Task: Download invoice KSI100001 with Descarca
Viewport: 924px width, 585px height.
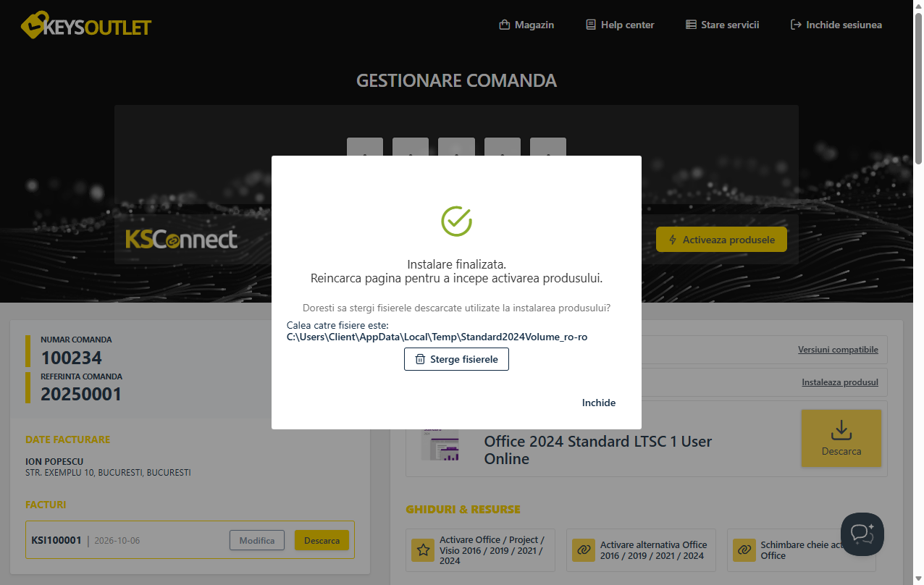Action: [322, 540]
